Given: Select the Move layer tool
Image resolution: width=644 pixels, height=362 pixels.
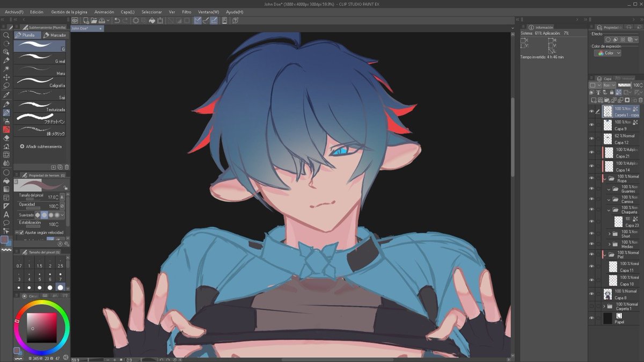Looking at the screenshot, I should (6, 77).
